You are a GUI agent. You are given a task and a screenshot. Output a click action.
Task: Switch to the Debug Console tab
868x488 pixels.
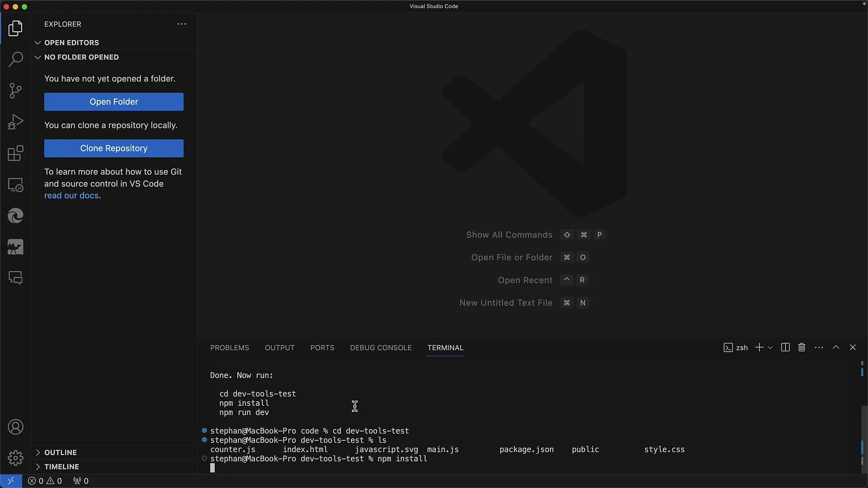381,347
